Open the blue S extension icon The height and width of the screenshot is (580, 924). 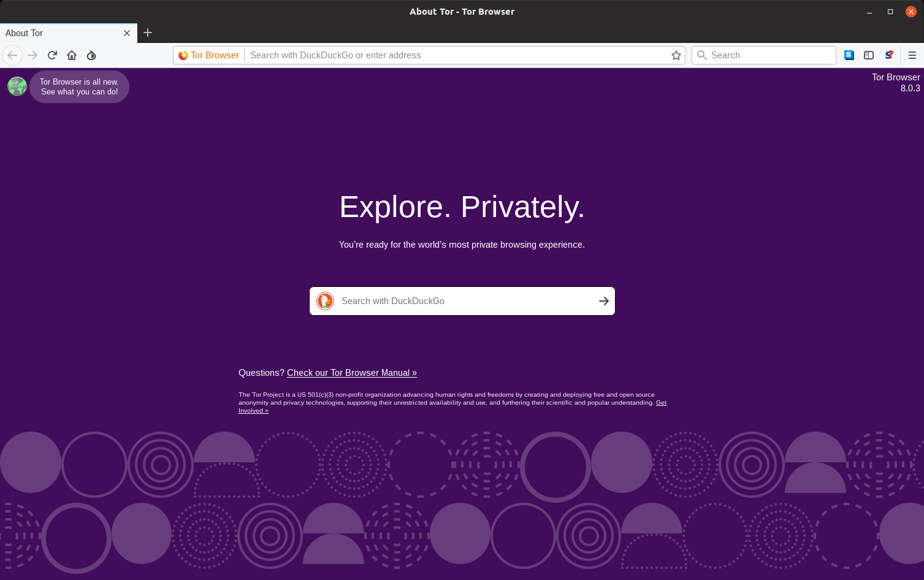click(849, 55)
